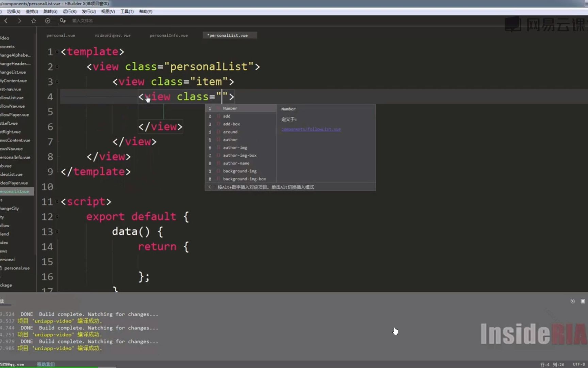This screenshot has width=588, height=368.
Task: Collapse the fold marker on line 1
Action: pyautogui.click(x=57, y=52)
